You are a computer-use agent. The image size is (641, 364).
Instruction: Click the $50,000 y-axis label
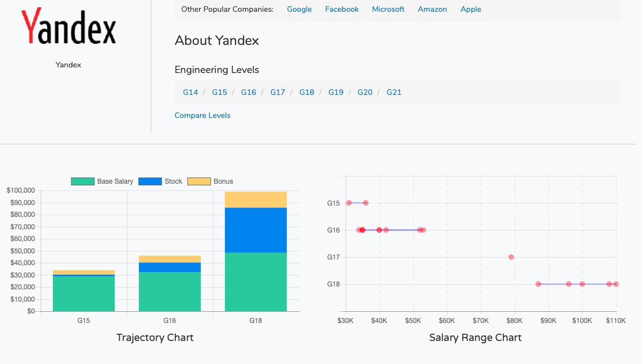(x=22, y=251)
